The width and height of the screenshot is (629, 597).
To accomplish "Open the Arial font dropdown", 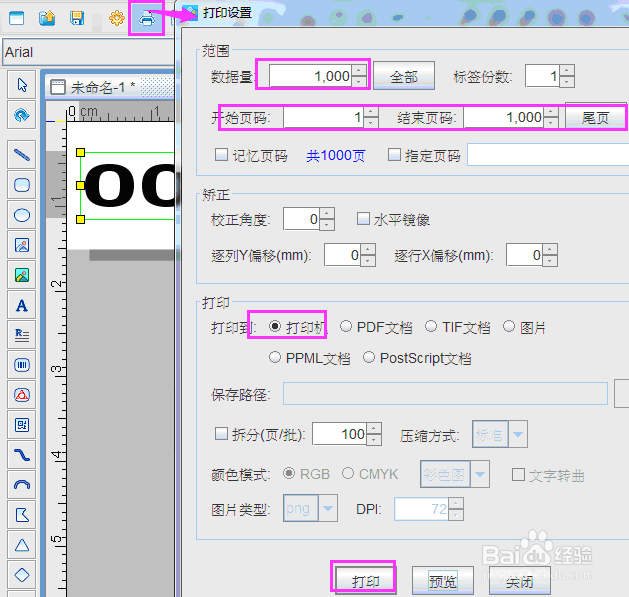I will [x=88, y=52].
